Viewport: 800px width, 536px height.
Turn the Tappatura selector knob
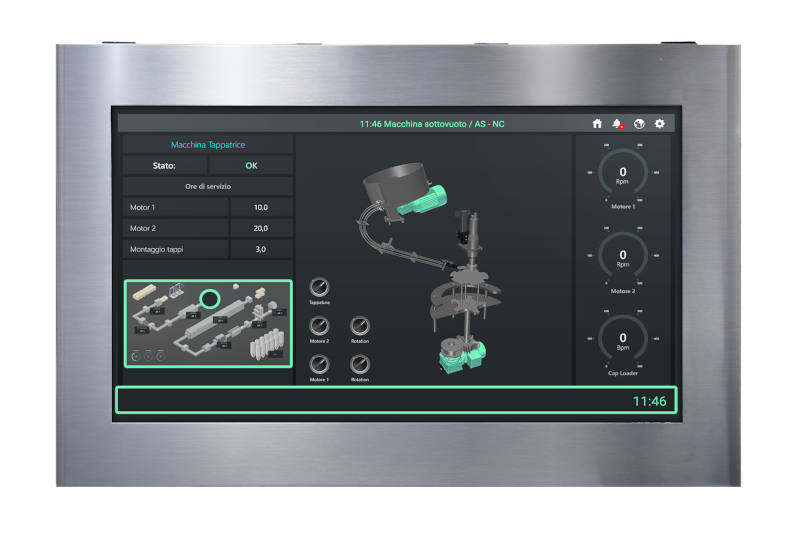point(319,288)
